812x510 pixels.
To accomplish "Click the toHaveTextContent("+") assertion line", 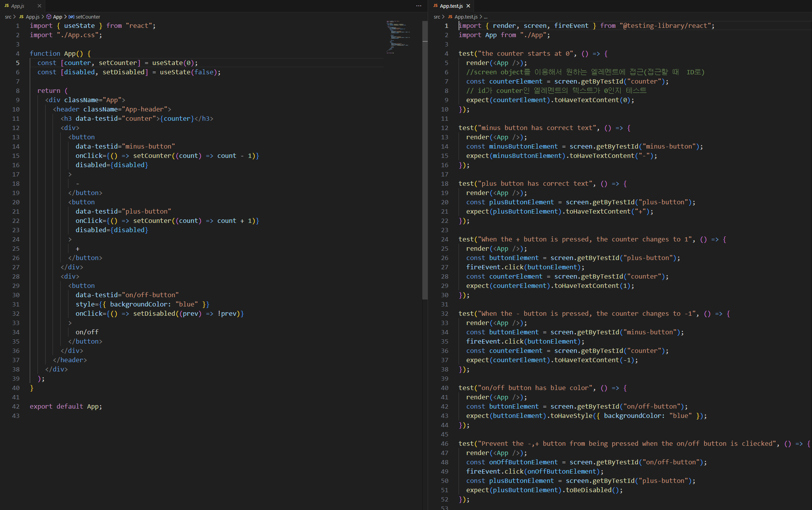I will tap(560, 211).
